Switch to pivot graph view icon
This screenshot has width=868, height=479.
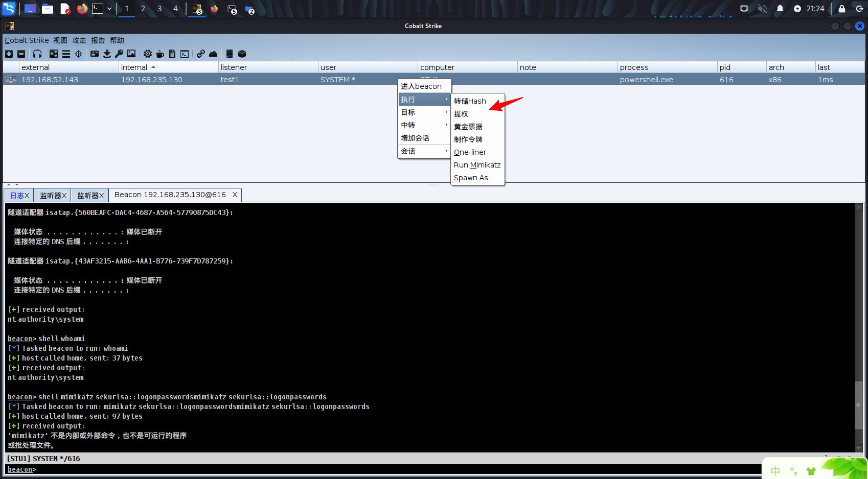54,54
